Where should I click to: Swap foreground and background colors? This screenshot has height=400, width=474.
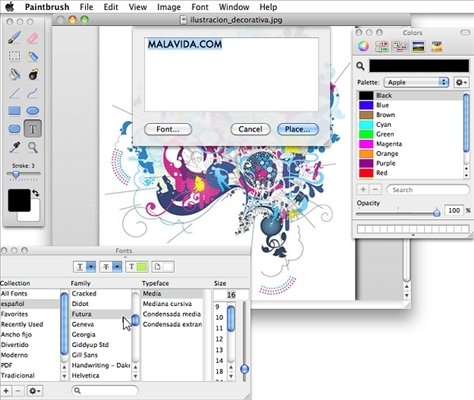click(x=35, y=193)
